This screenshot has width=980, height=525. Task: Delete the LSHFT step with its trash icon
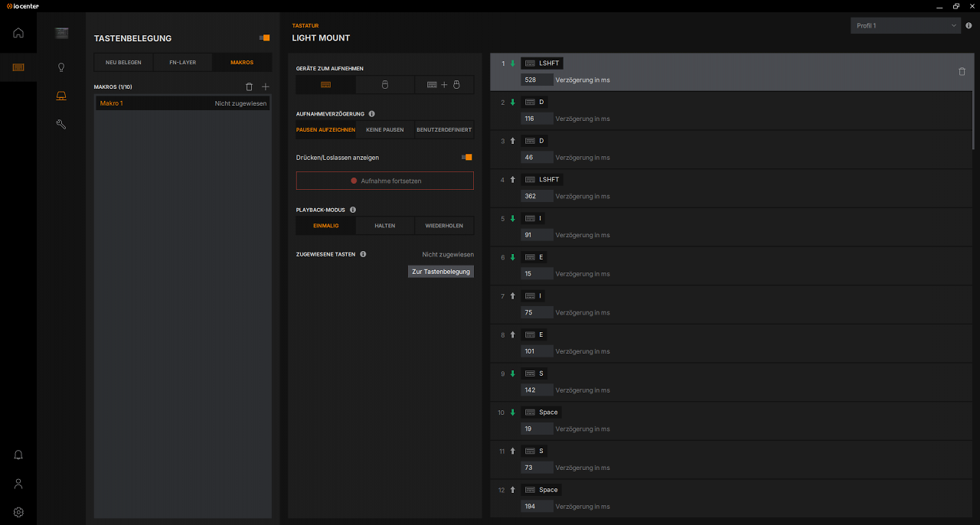[x=962, y=71]
